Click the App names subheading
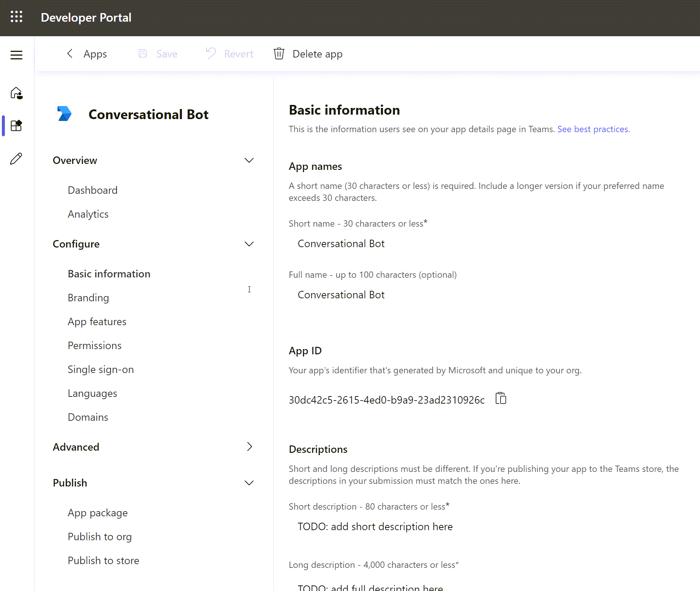This screenshot has height=591, width=700. pos(315,167)
